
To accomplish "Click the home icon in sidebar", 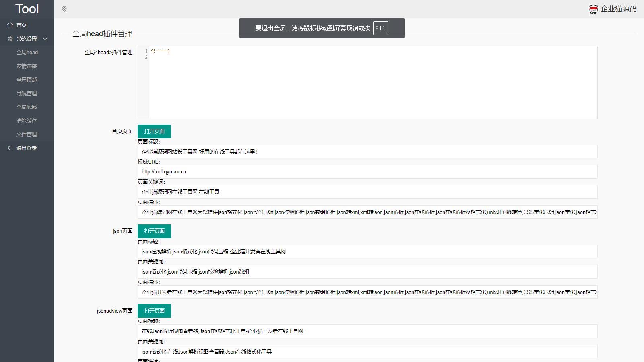I will [10, 25].
